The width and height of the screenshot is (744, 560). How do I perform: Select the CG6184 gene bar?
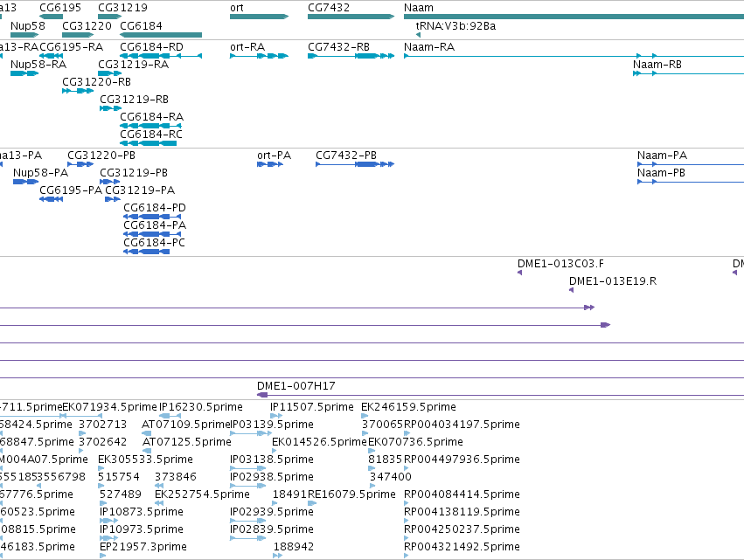tap(161, 35)
